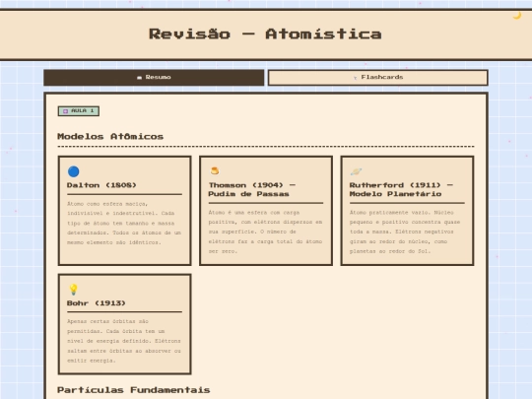The image size is (532, 399).
Task: Select the Thomson (1904) – Pudim de Passas title
Action: tap(252, 190)
